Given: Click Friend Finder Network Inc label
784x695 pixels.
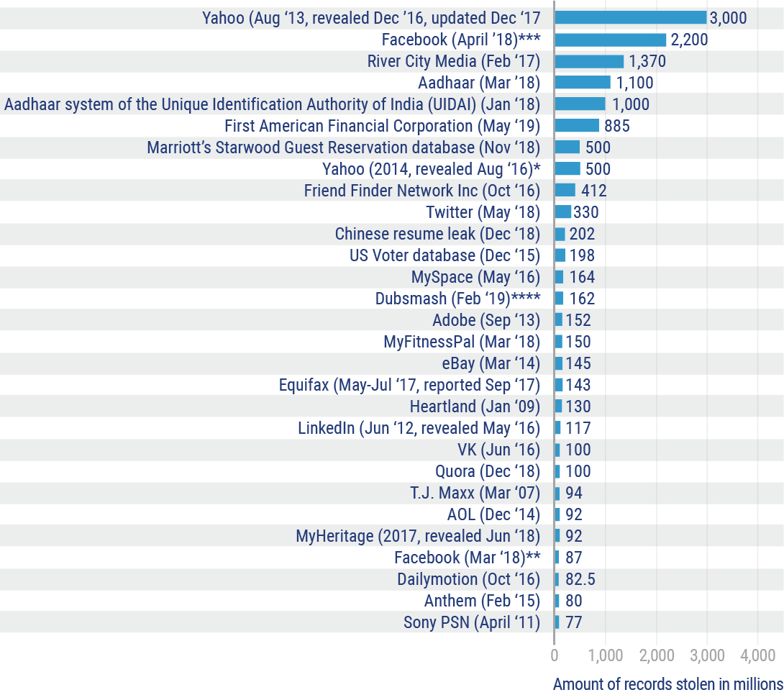Looking at the screenshot, I should pos(422,191).
